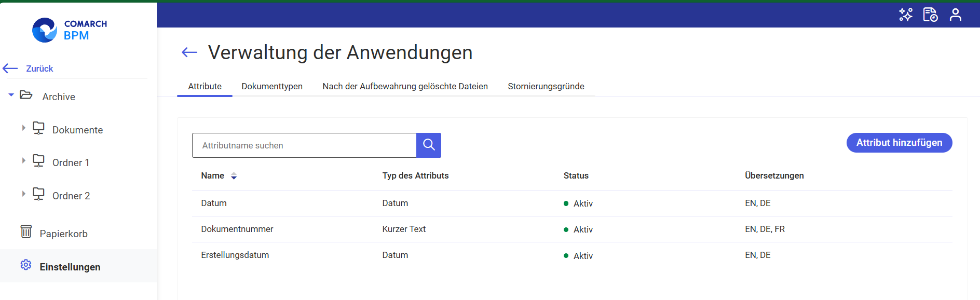Click the Name column header
The width and height of the screenshot is (980, 300).
point(213,175)
